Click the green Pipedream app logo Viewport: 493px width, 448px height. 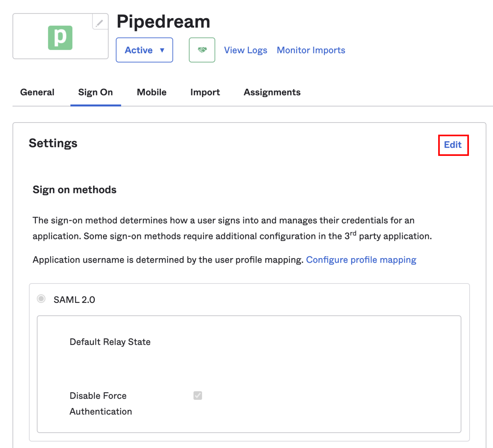pos(60,38)
